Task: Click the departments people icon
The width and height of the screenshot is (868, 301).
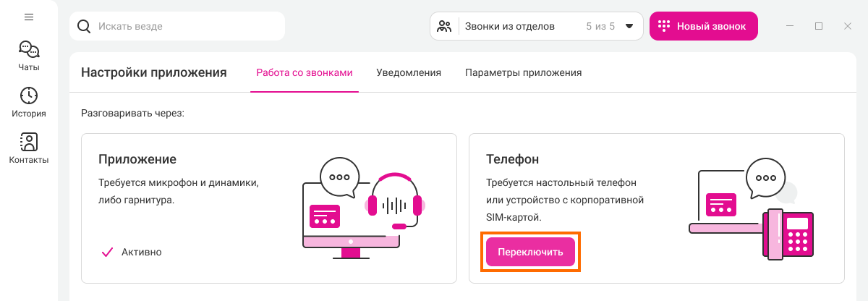Action: (x=445, y=27)
